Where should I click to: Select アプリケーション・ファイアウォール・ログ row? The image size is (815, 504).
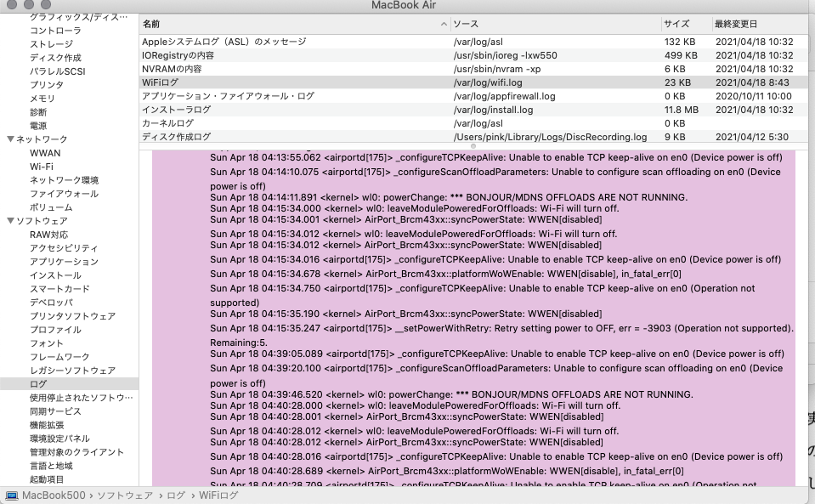click(473, 96)
